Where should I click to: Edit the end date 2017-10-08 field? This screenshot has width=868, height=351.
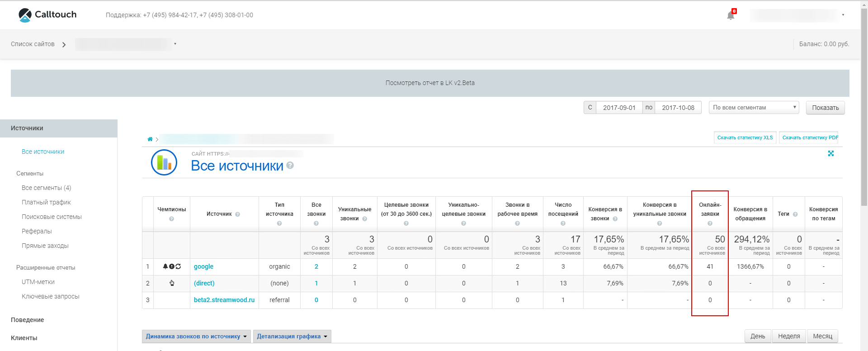coord(678,108)
